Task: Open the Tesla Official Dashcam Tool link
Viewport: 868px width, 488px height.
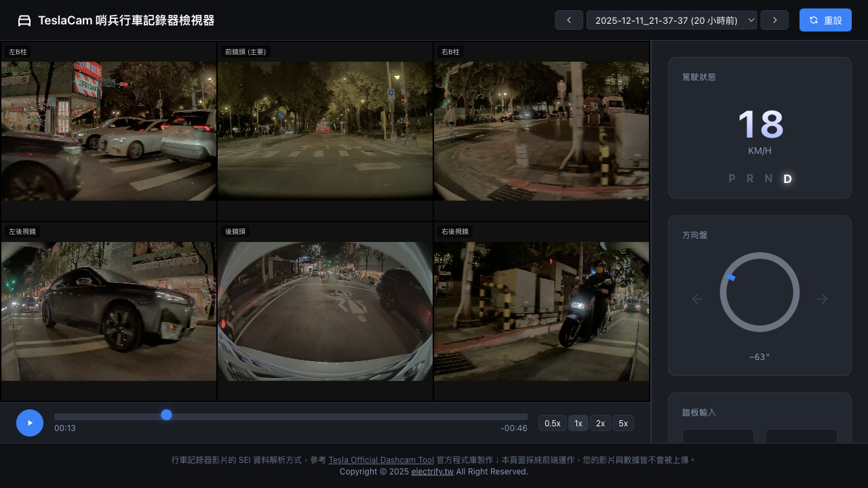Action: coord(381,460)
